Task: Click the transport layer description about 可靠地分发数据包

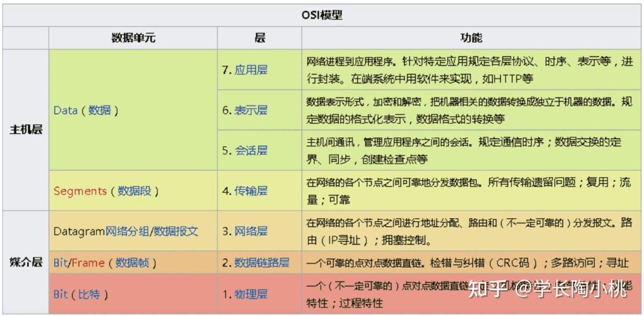Action: coord(469,191)
